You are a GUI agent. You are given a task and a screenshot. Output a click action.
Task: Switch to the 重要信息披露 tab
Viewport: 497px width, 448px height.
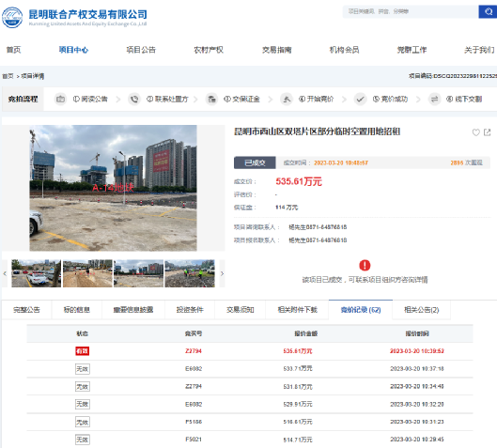coord(133,310)
